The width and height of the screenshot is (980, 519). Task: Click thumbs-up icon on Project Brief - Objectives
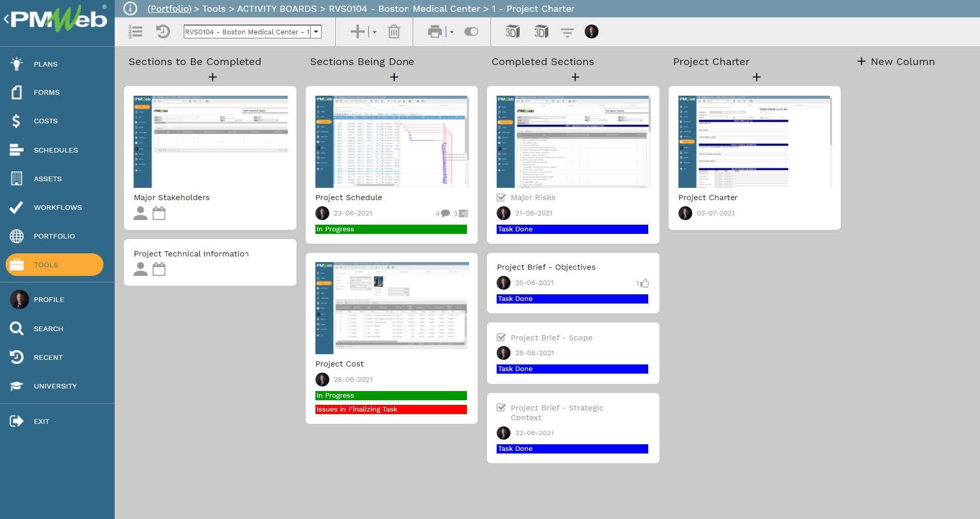pos(644,283)
